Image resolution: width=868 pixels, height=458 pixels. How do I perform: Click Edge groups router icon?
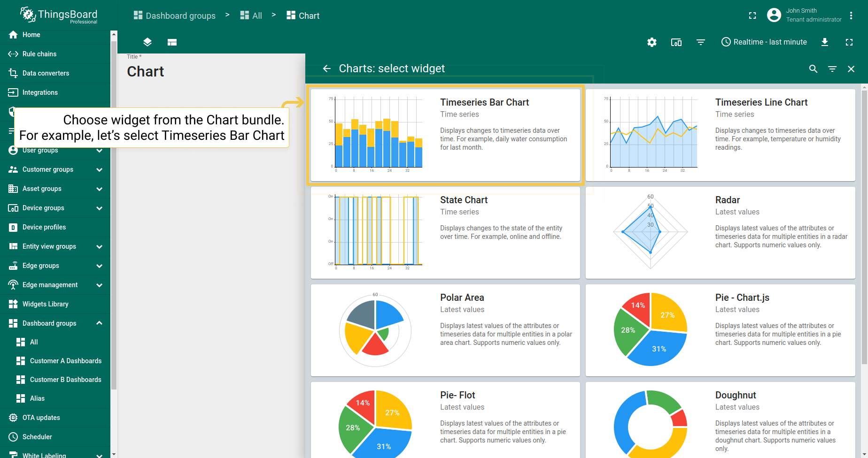[13, 266]
